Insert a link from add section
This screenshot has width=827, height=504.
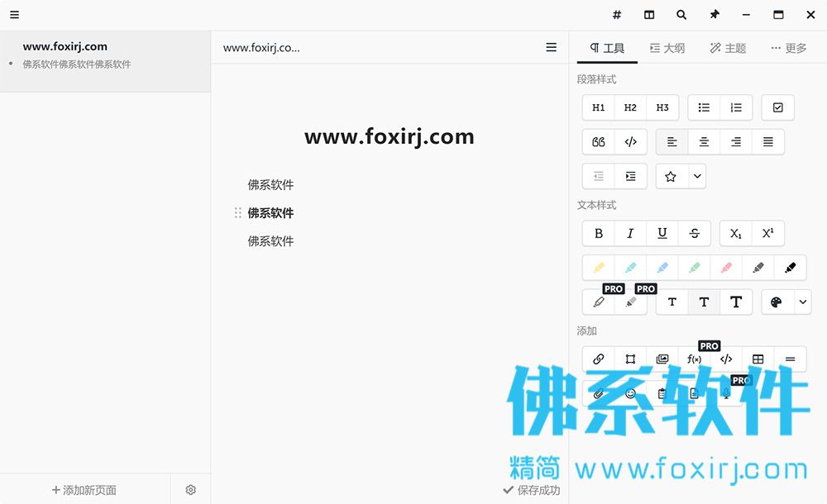[x=598, y=359]
